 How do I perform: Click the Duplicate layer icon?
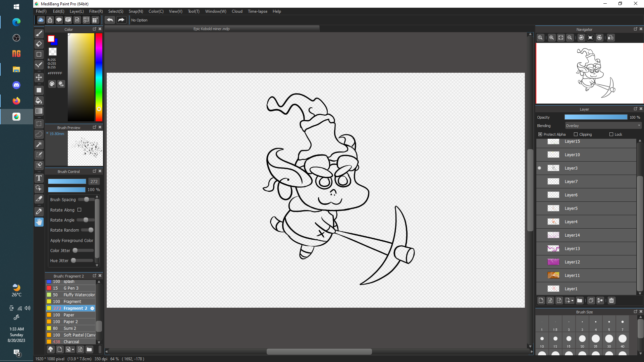591,301
